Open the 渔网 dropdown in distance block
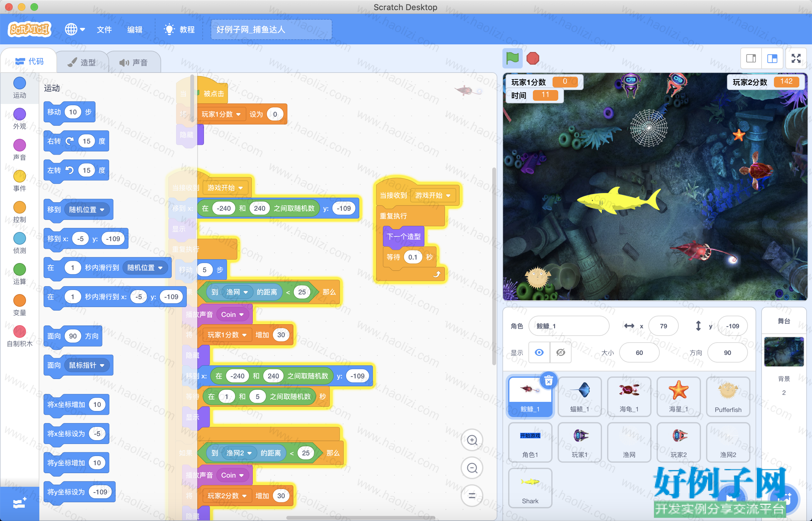 [237, 292]
